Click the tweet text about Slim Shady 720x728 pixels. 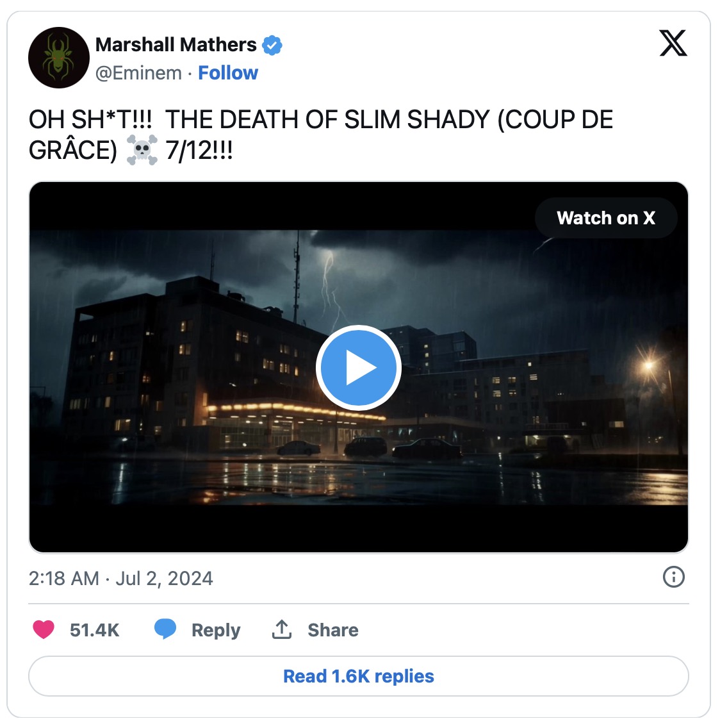click(321, 135)
